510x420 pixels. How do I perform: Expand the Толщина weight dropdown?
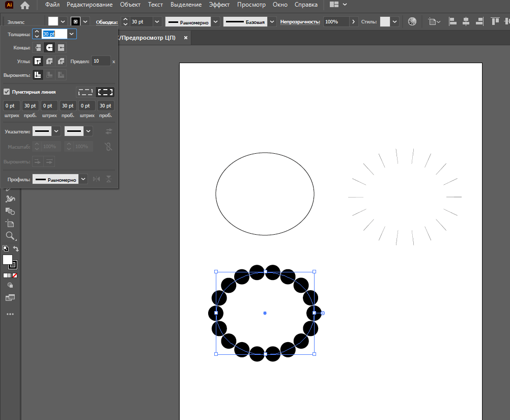72,34
